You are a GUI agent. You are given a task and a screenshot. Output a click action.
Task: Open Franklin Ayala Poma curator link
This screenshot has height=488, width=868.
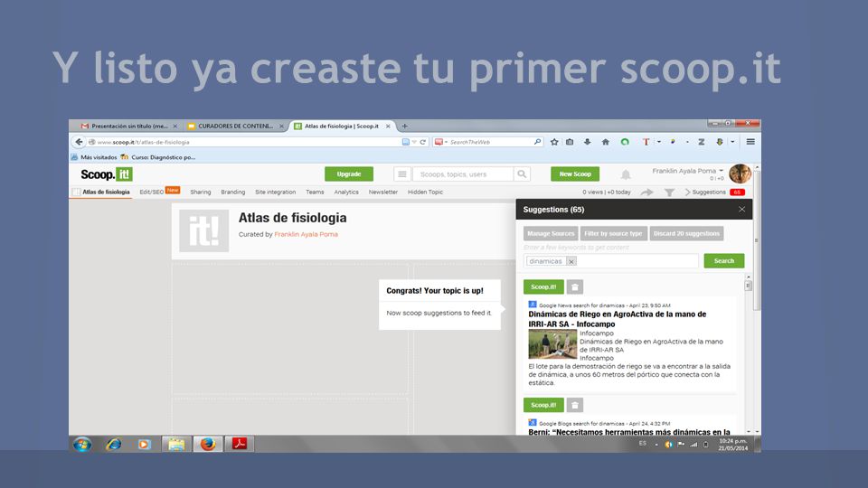click(307, 235)
